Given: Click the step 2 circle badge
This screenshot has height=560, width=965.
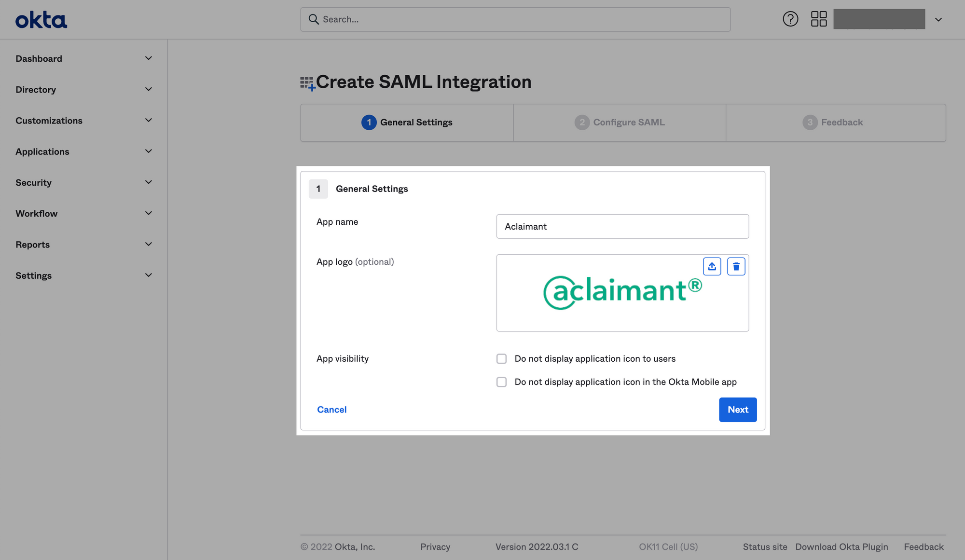Looking at the screenshot, I should (582, 123).
